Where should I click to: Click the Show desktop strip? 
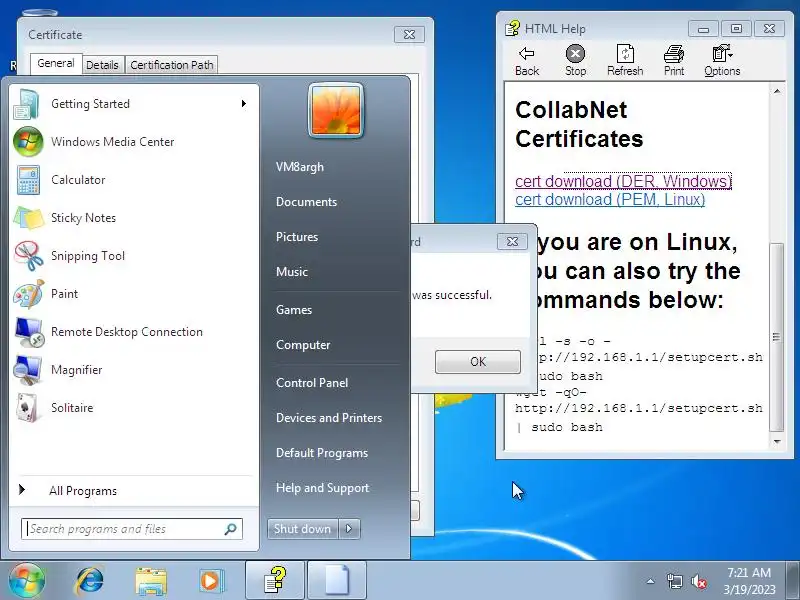pos(793,581)
